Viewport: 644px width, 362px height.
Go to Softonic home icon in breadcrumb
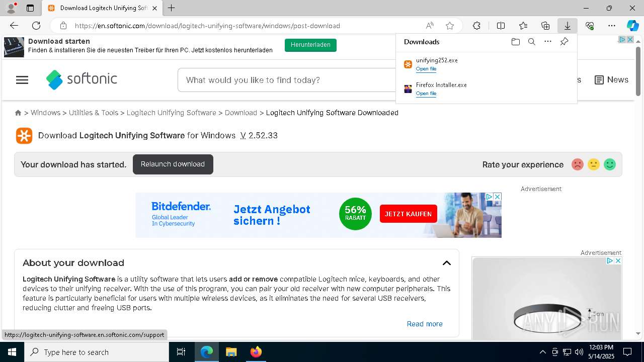18,113
